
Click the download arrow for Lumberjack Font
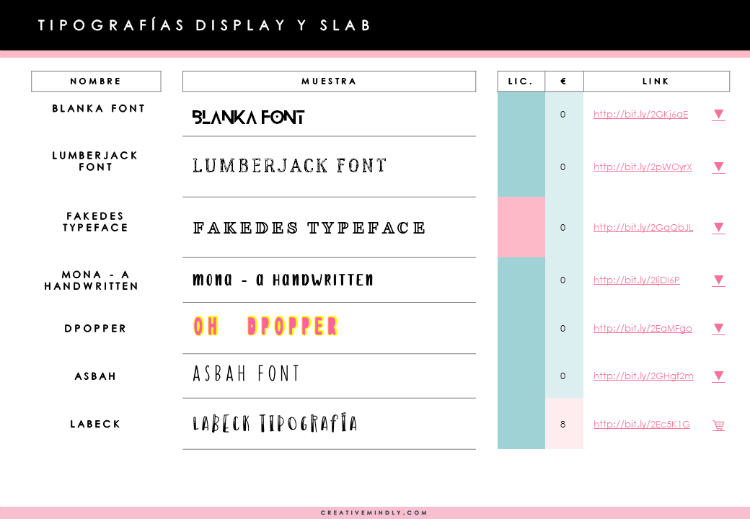tap(718, 167)
